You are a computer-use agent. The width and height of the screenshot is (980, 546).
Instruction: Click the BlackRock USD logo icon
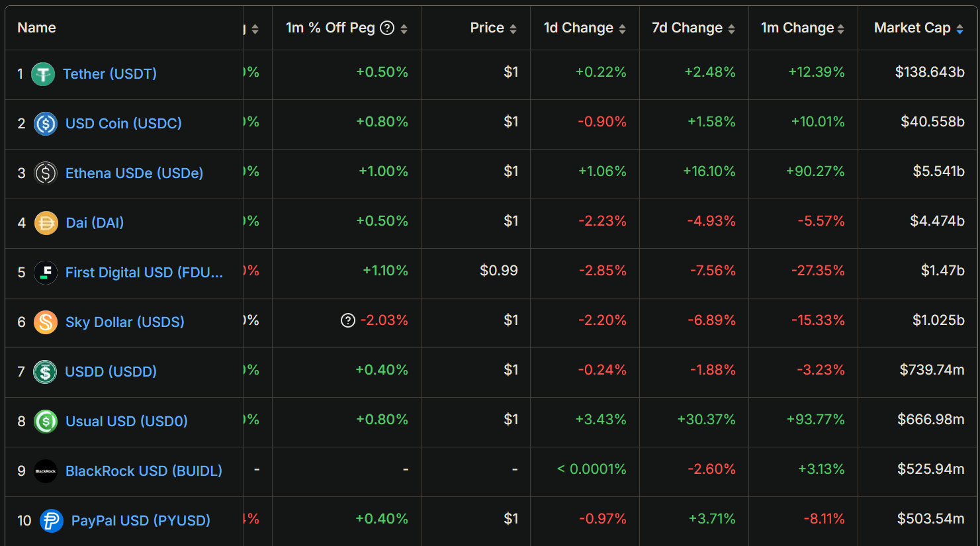(46, 471)
